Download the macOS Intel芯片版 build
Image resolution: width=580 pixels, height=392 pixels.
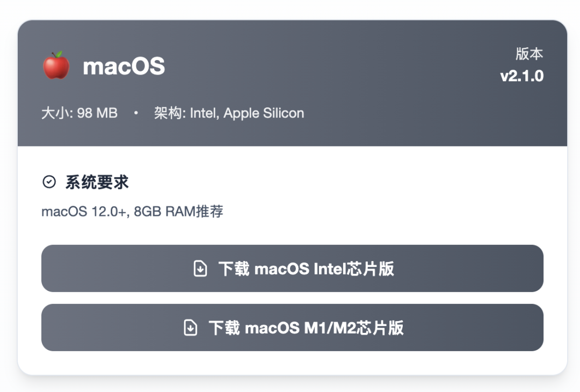(292, 268)
